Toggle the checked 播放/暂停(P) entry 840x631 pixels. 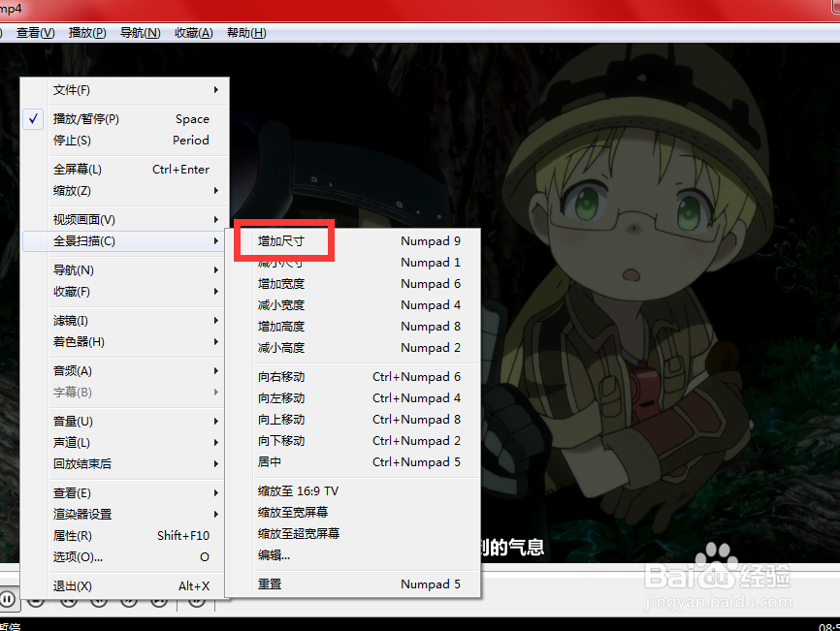point(125,119)
